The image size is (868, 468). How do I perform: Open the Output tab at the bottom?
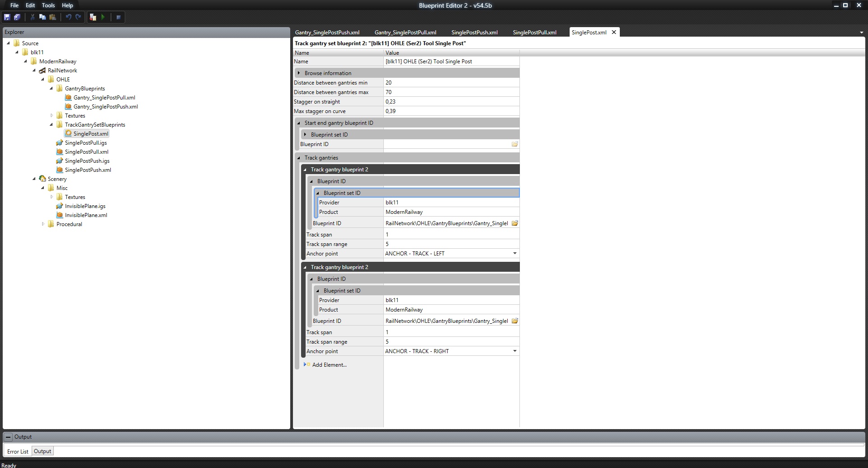42,451
